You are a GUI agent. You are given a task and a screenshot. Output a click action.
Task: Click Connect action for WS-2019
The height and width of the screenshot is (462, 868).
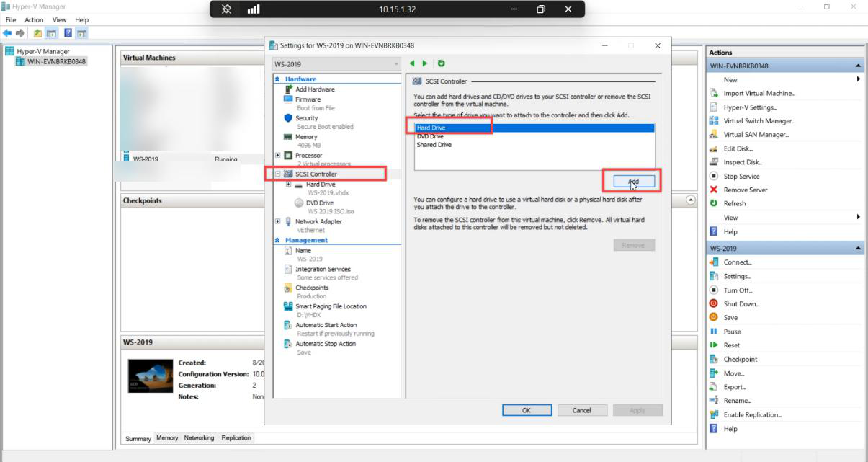click(x=738, y=262)
